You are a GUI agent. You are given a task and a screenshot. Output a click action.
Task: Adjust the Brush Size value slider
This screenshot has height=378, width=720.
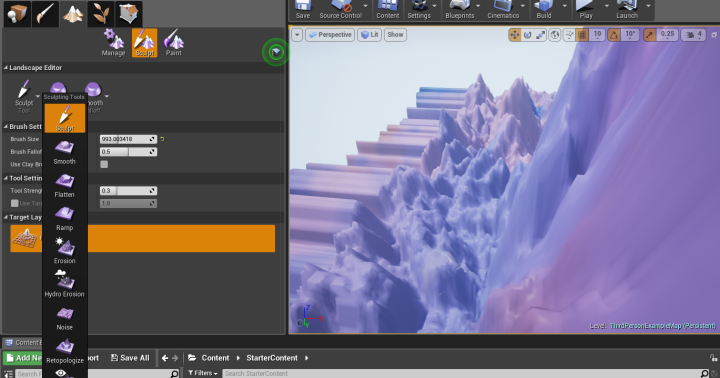click(x=128, y=139)
